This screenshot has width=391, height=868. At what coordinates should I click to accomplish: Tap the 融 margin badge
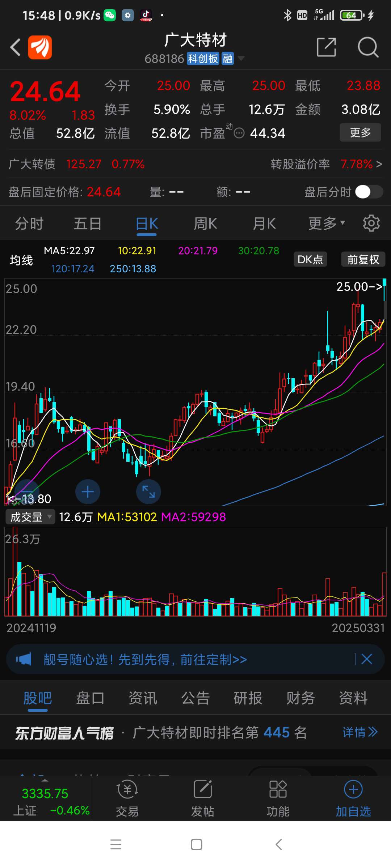click(x=227, y=59)
